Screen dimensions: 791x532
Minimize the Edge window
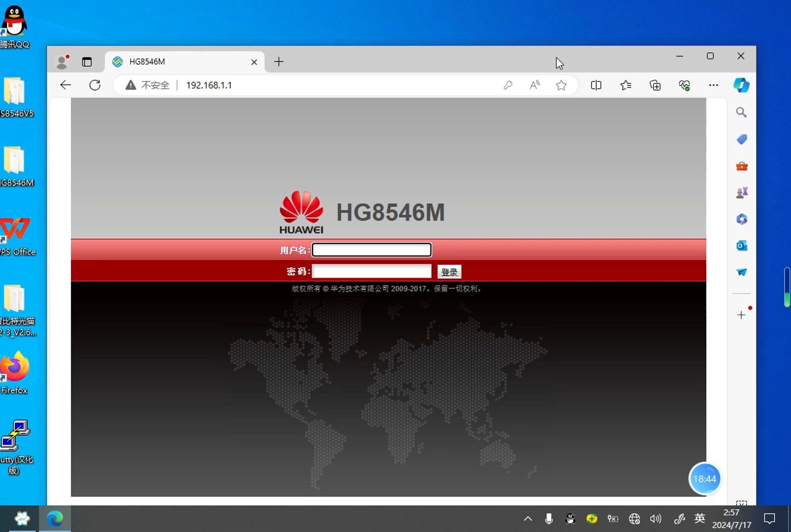(680, 56)
